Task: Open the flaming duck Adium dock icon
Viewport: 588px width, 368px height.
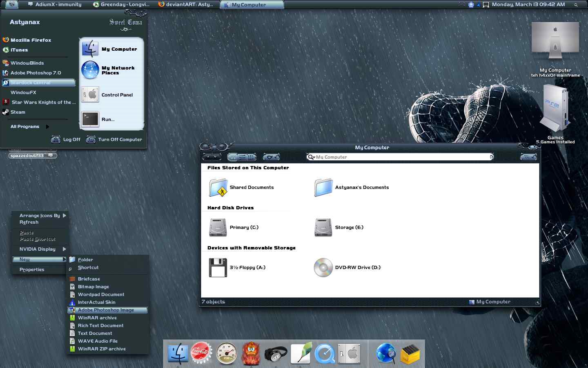Action: click(x=251, y=353)
